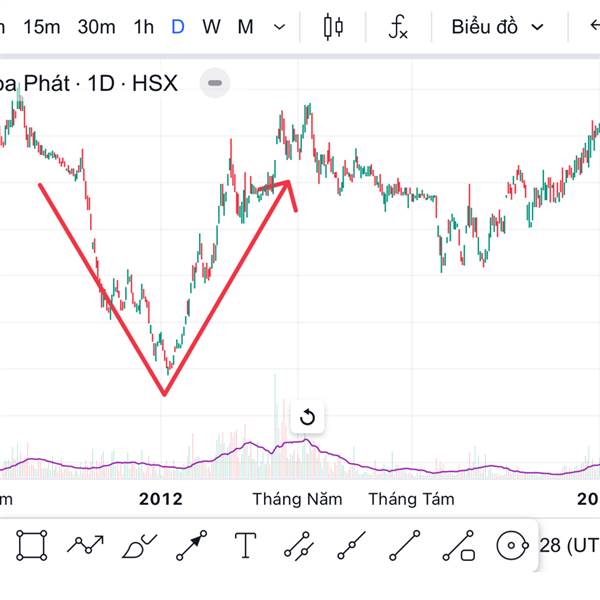The image size is (600, 600).
Task: Switch to the D daily timeframe
Action: point(177,27)
